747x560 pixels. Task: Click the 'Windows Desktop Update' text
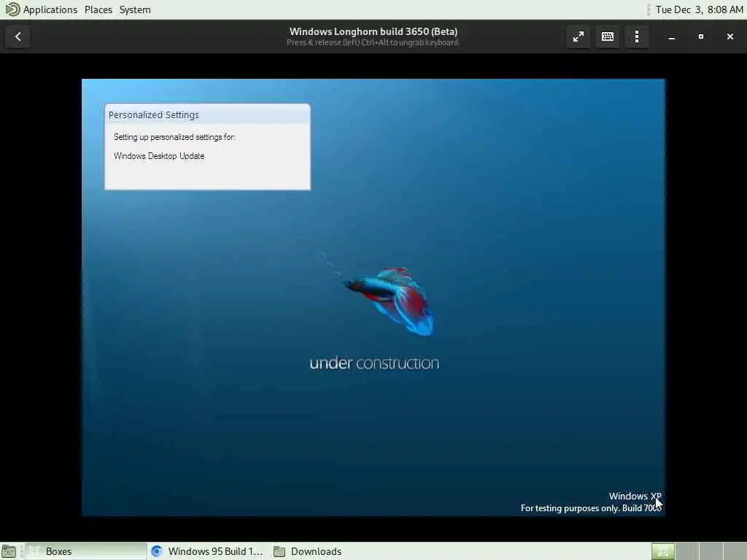[159, 156]
